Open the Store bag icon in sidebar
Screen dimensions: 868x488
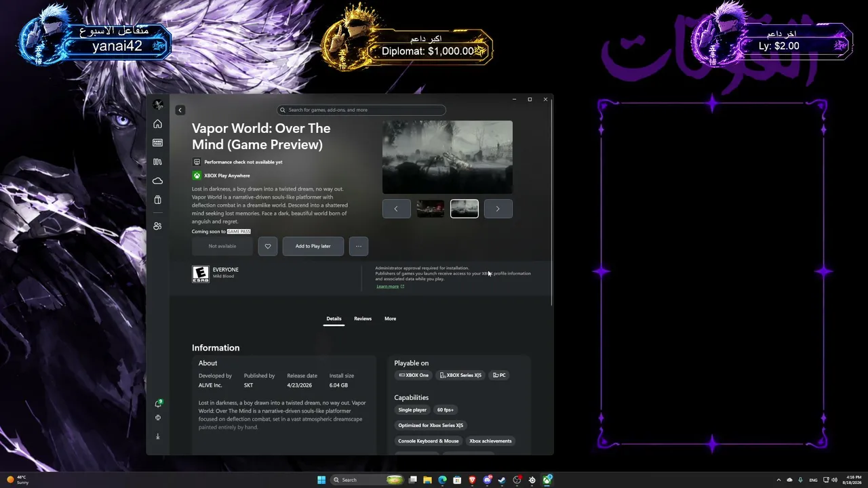(x=157, y=200)
